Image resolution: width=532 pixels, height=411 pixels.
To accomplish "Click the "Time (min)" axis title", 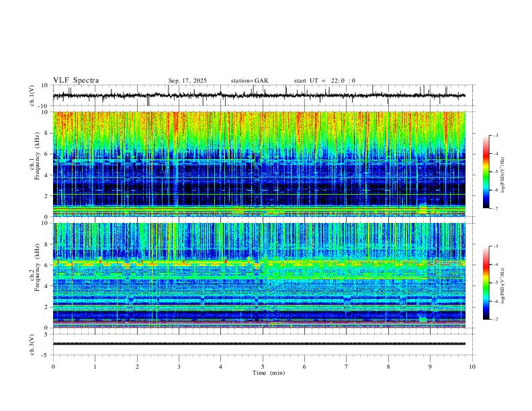I will (x=269, y=373).
